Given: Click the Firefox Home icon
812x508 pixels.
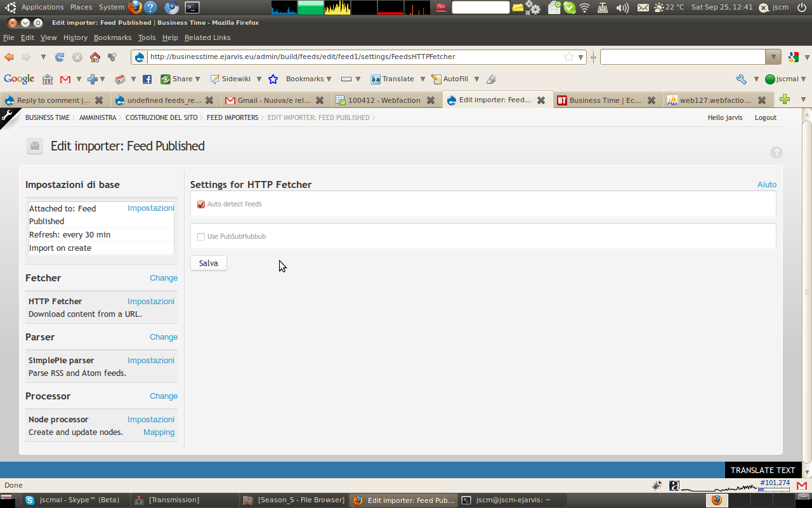Looking at the screenshot, I should [95, 57].
